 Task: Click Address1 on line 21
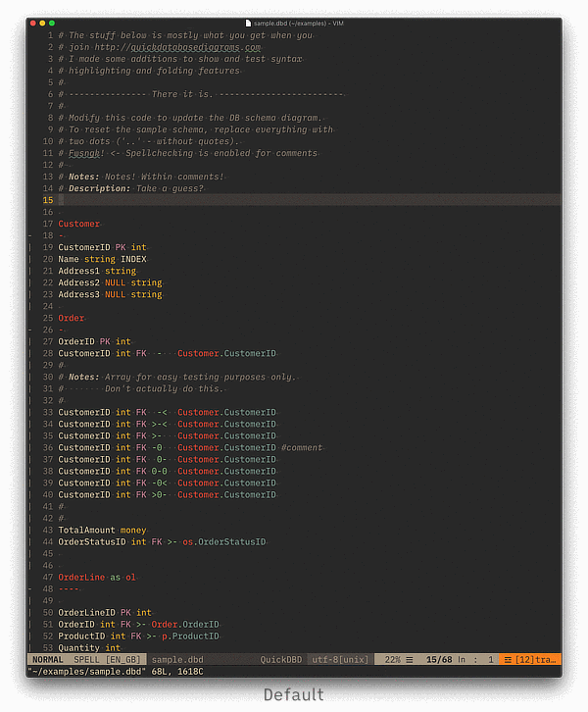pos(79,271)
